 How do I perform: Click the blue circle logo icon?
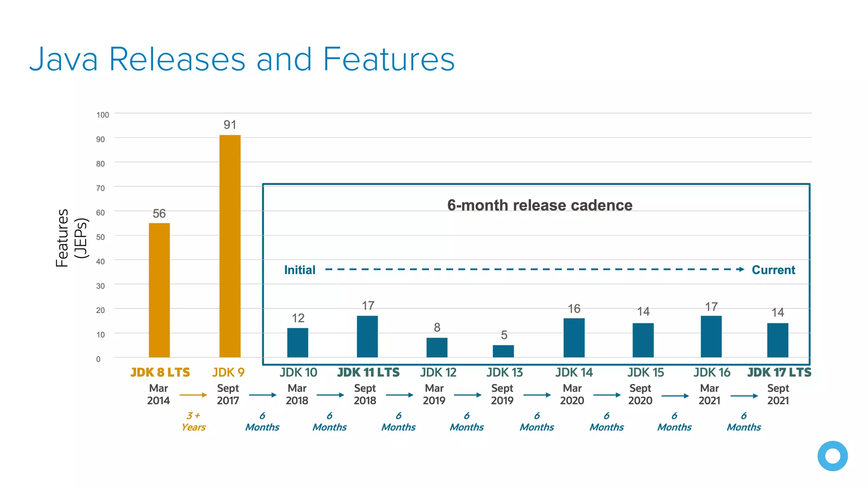(832, 456)
